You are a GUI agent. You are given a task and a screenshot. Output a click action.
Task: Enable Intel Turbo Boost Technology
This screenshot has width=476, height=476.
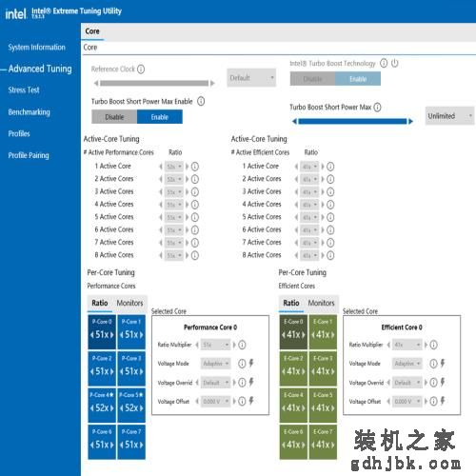[x=358, y=79]
